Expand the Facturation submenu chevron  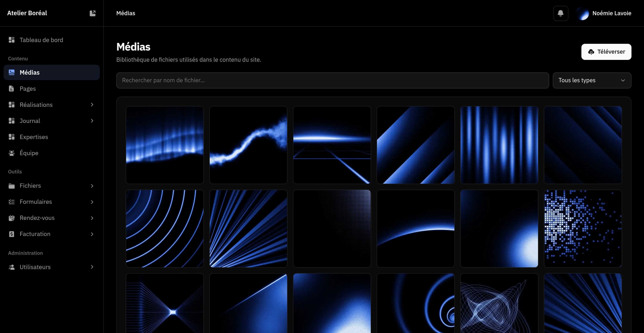(x=92, y=234)
